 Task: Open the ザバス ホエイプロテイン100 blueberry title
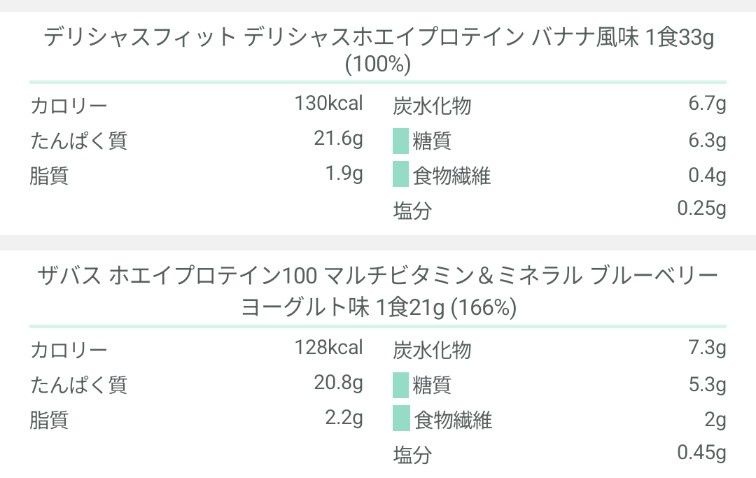point(378,291)
